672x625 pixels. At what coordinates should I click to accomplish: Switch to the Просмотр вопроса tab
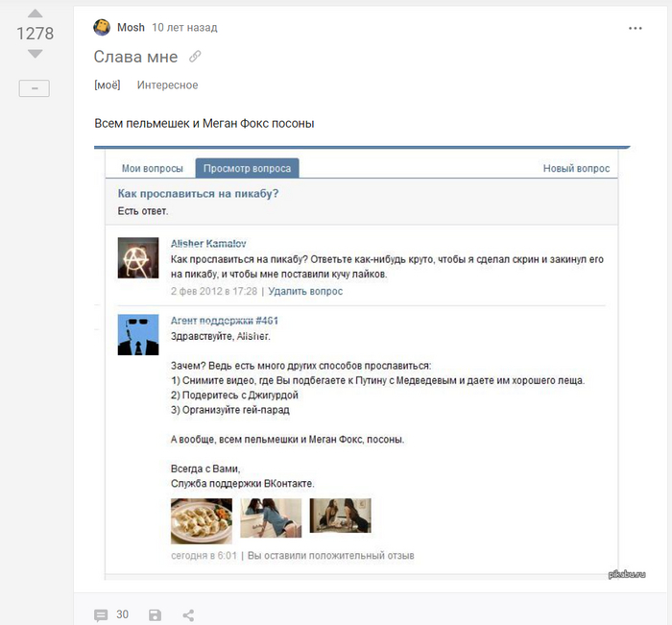pyautogui.click(x=248, y=168)
